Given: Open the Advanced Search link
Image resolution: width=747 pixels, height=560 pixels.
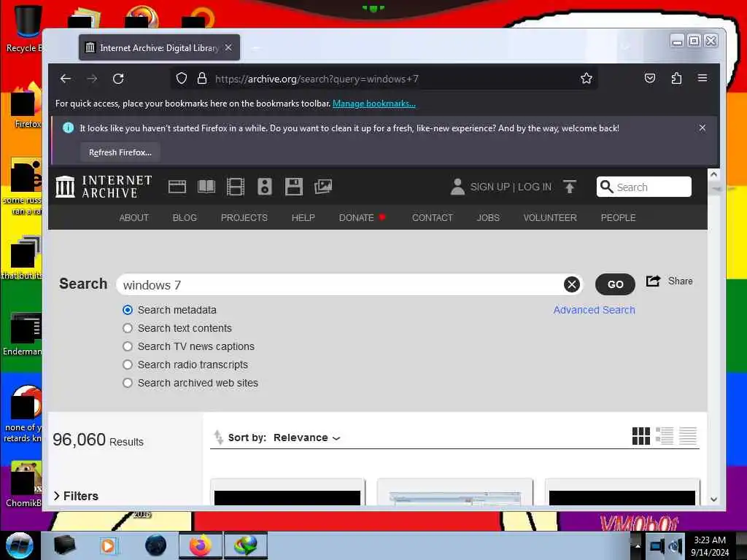Looking at the screenshot, I should [x=594, y=310].
